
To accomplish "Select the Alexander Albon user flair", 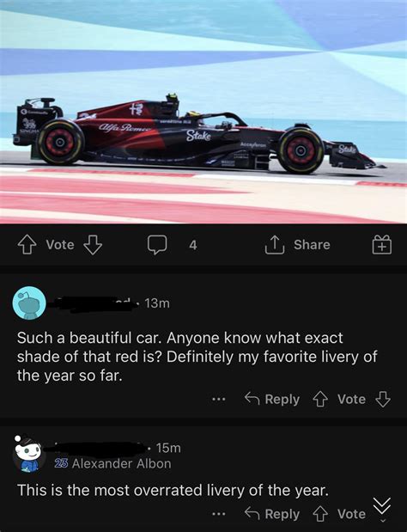I will (112, 463).
